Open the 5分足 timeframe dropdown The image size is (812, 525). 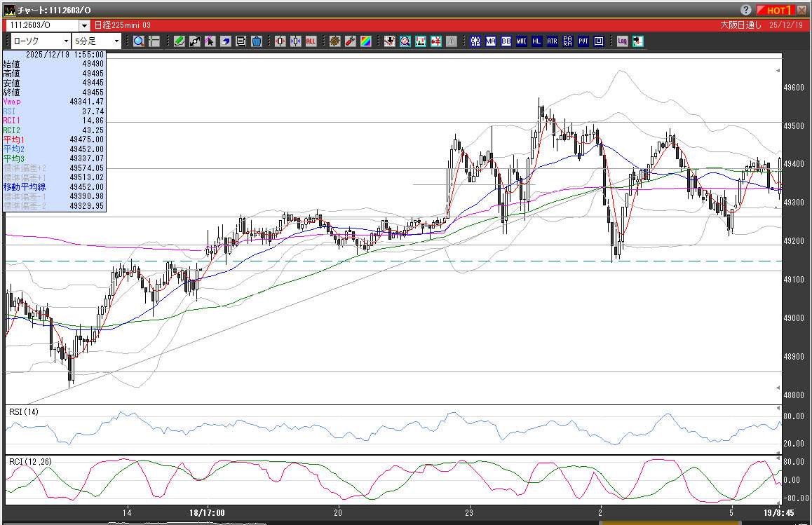(116, 41)
